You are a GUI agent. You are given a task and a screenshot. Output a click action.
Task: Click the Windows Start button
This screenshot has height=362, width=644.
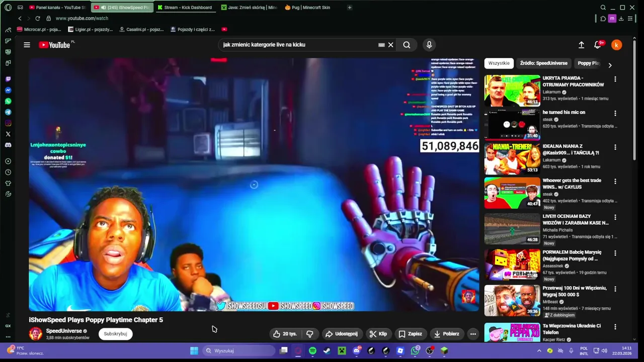point(194,350)
